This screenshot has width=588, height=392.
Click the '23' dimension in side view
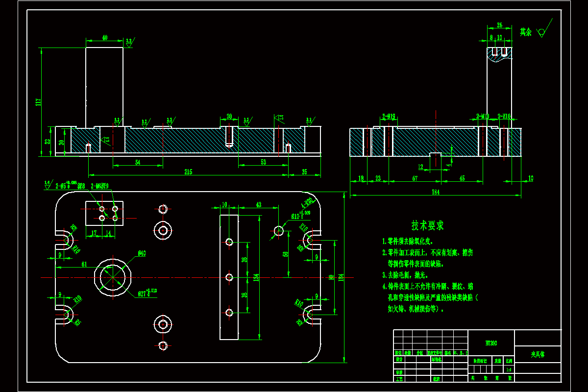pyautogui.click(x=378, y=178)
